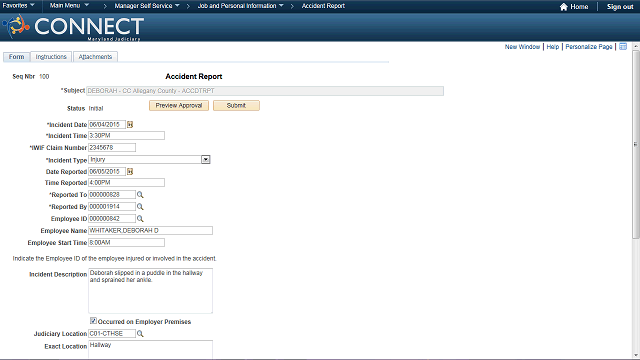Click the Sign out link

620,7
